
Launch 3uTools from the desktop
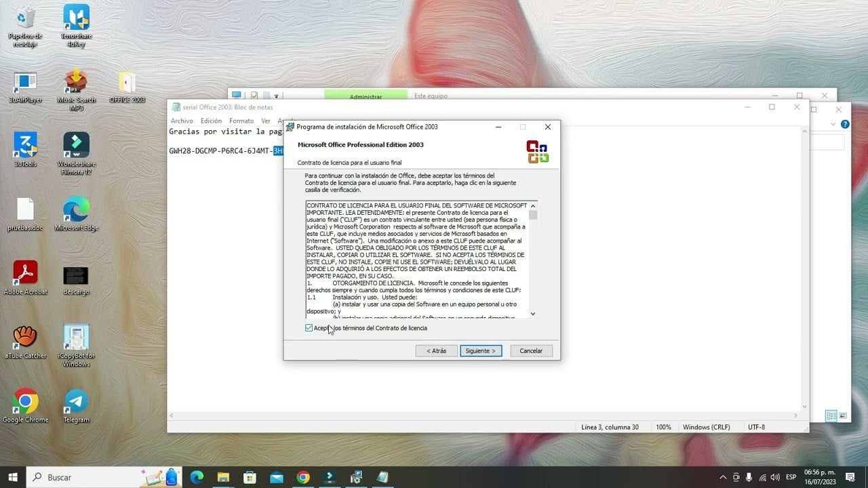point(25,150)
